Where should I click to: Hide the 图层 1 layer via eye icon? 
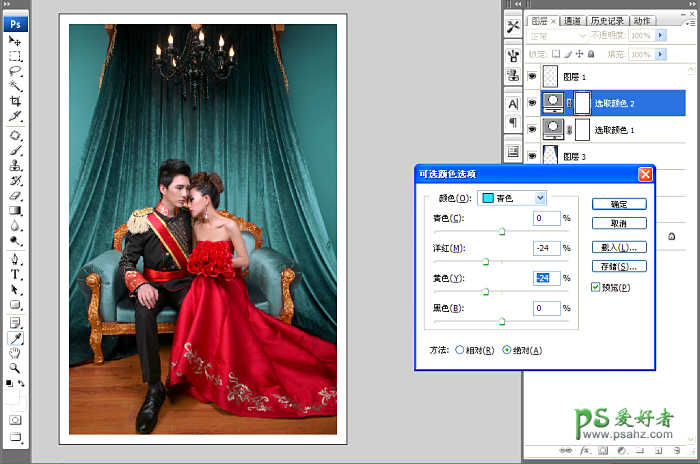[x=532, y=75]
